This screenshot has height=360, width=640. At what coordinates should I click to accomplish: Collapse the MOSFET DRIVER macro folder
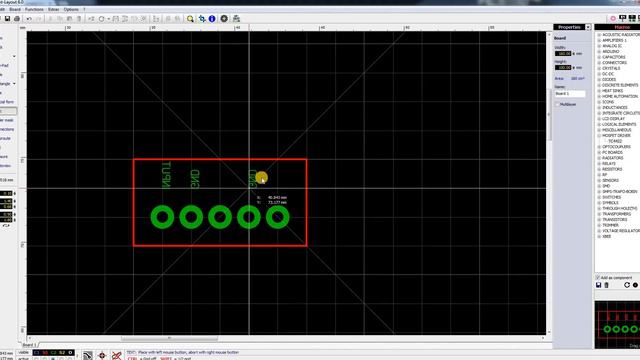[x=599, y=136]
